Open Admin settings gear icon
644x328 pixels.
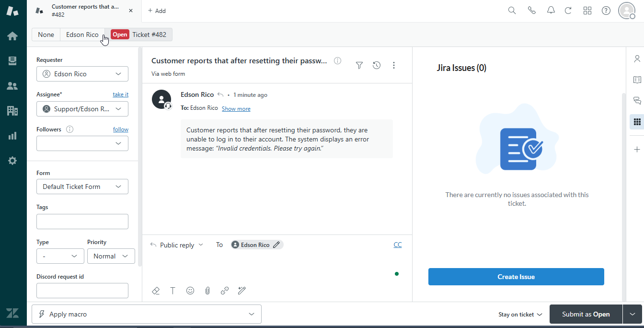12,161
